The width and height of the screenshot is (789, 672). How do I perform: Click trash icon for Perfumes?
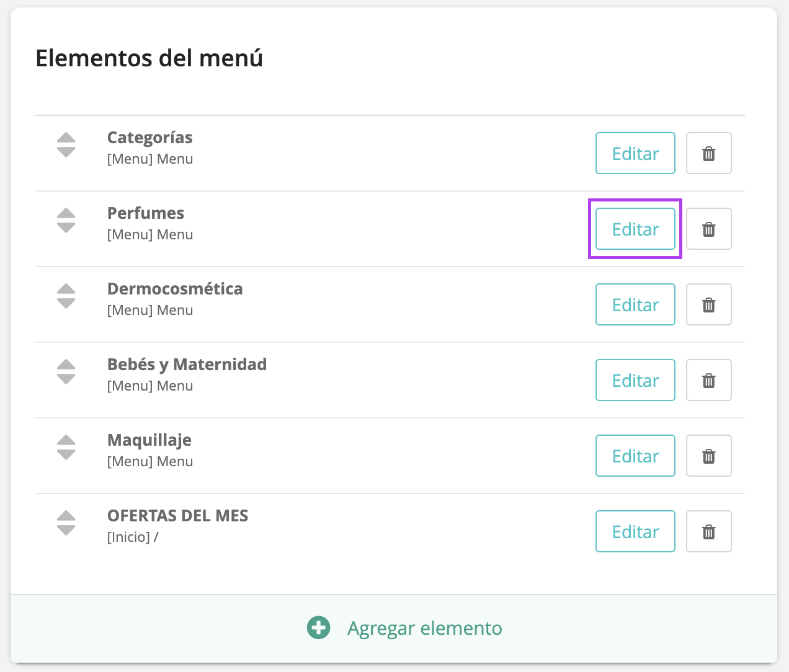coord(708,229)
